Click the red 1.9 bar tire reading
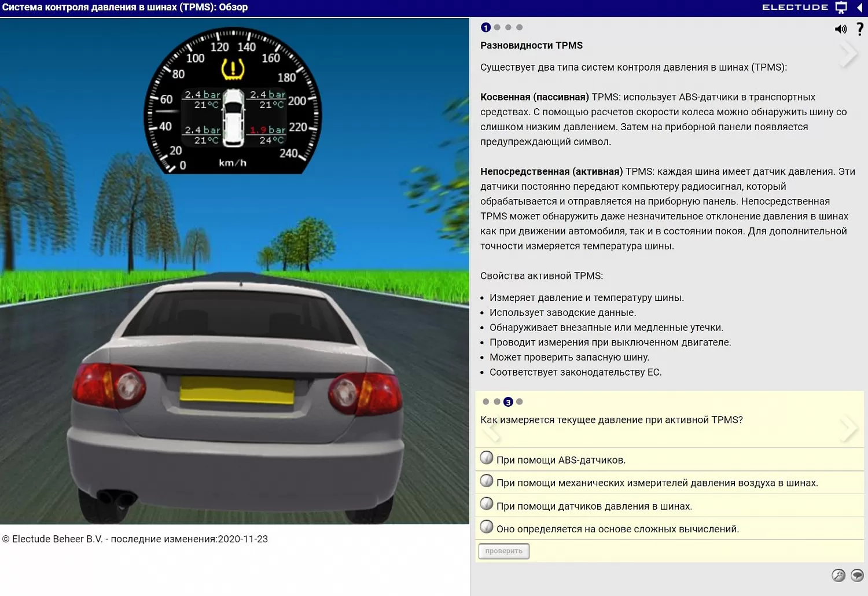The height and width of the screenshot is (596, 868). coord(268,130)
